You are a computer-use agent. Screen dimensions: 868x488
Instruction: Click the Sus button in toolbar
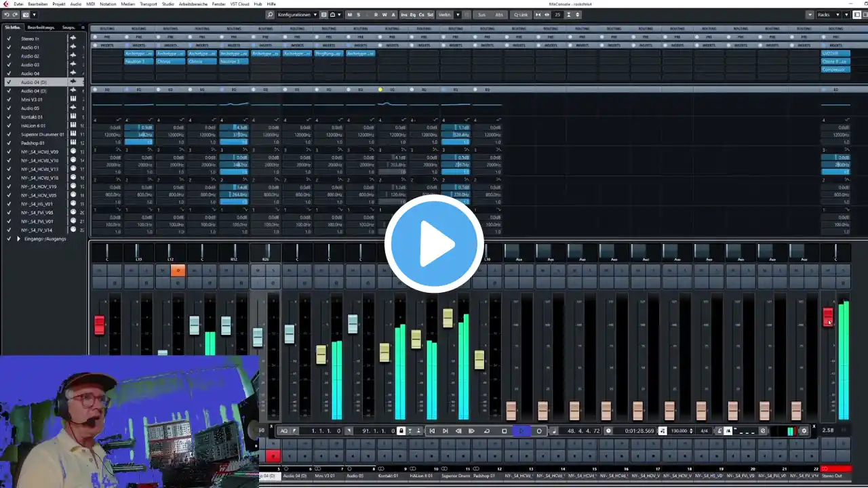481,14
